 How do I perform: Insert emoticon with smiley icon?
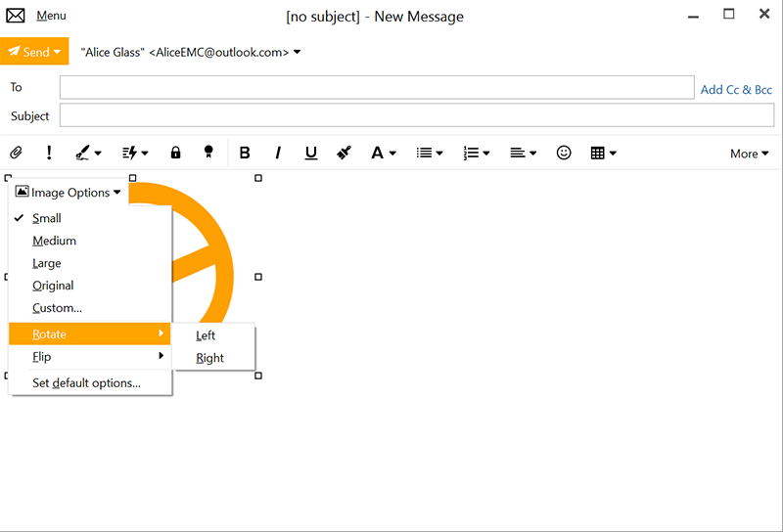point(564,153)
